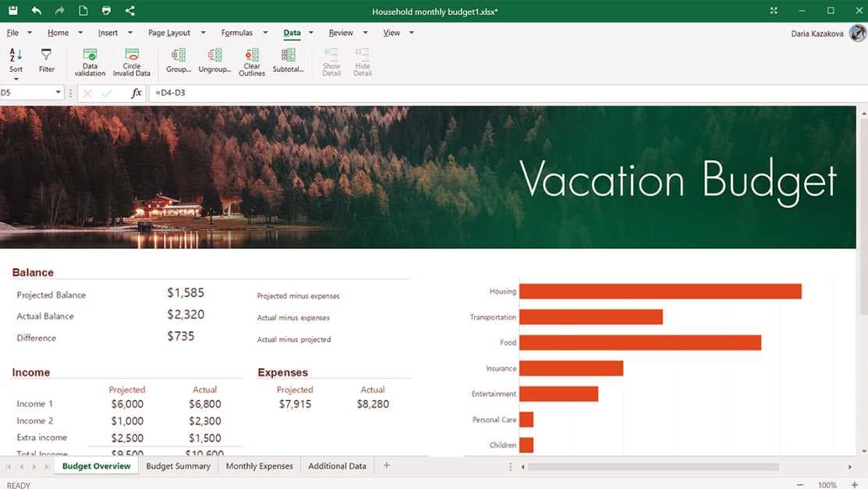Open the Budget Summary sheet
Viewport: 868px width, 489px height.
[179, 466]
